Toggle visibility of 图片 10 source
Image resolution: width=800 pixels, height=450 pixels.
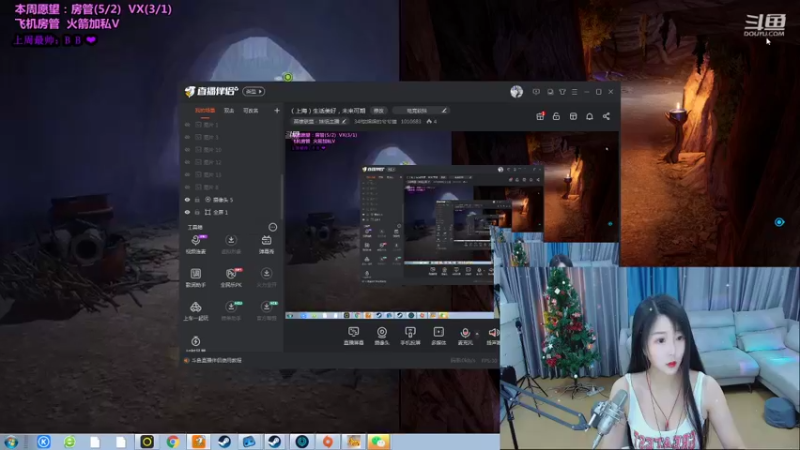click(x=187, y=149)
